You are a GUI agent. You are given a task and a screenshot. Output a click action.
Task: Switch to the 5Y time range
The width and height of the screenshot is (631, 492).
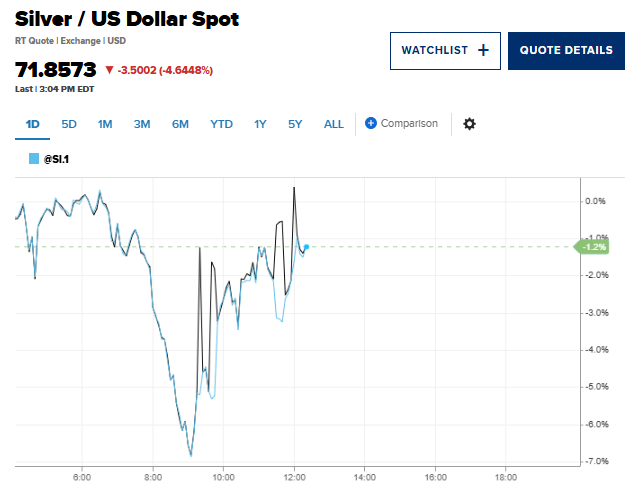[295, 124]
